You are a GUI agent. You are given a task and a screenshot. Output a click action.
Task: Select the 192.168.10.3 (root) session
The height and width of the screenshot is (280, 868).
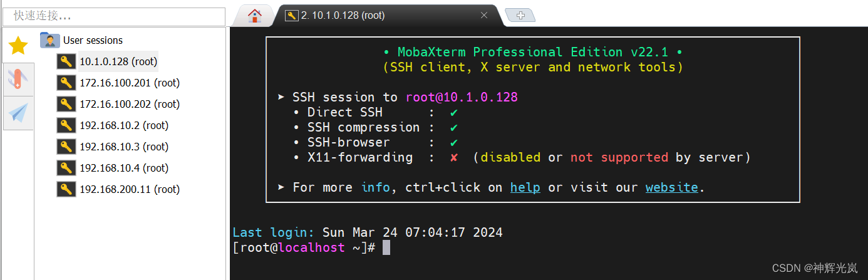pos(123,147)
